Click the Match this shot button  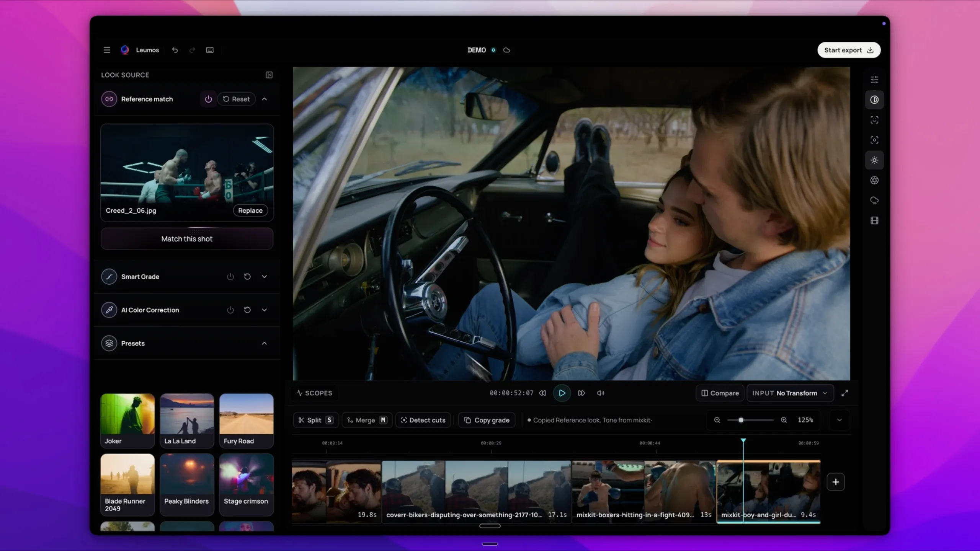pos(187,239)
